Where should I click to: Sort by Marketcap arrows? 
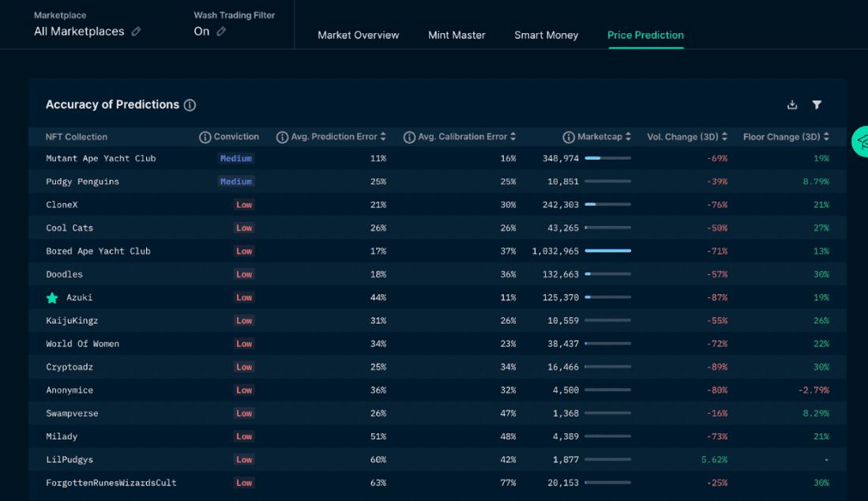628,137
